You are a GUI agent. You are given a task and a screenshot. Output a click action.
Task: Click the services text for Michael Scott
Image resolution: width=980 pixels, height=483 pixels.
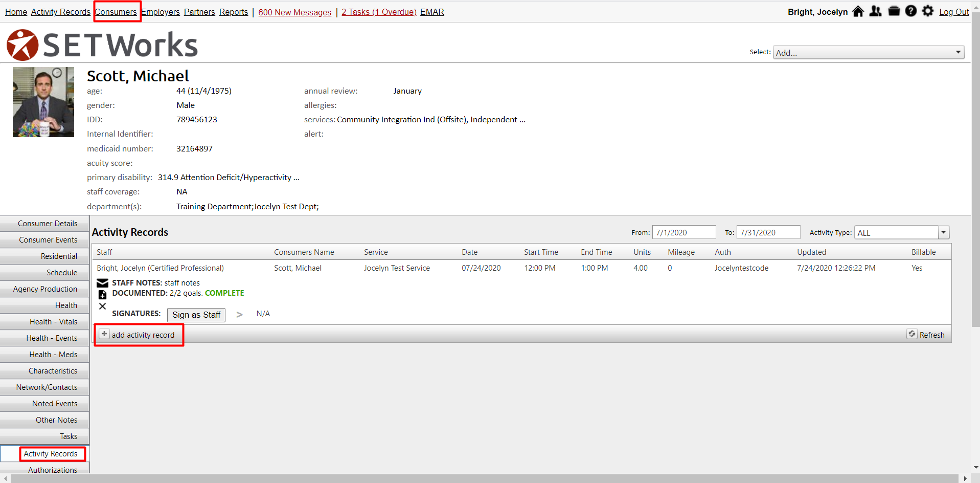pyautogui.click(x=431, y=120)
